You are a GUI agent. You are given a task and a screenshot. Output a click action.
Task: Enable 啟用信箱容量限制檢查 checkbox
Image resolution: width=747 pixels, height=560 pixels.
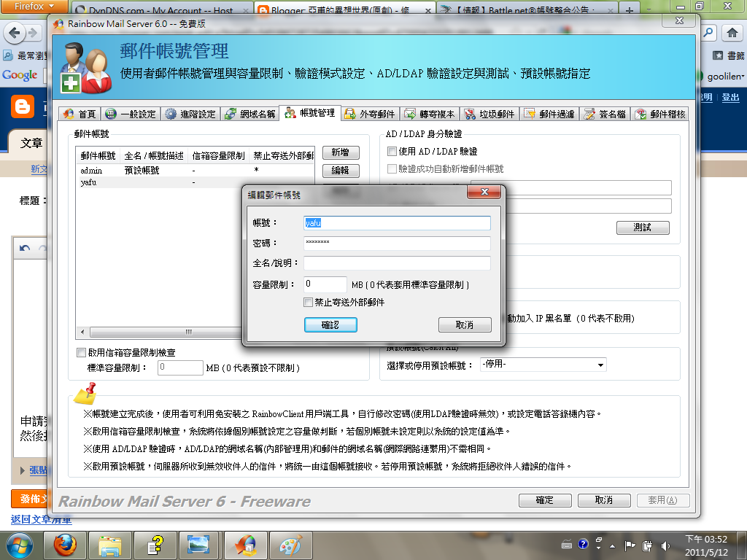point(82,353)
